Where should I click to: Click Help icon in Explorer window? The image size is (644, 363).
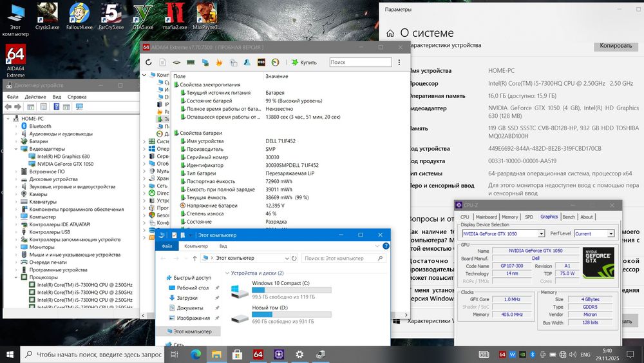(386, 246)
